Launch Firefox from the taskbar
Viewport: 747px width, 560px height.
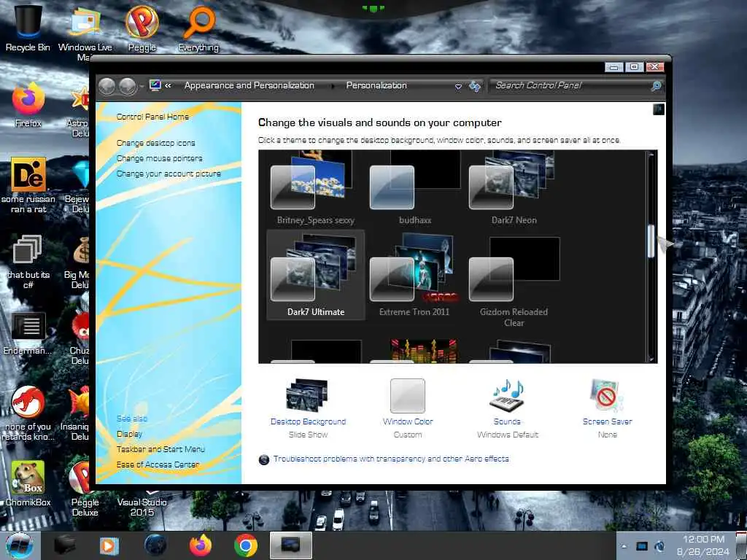click(x=201, y=545)
